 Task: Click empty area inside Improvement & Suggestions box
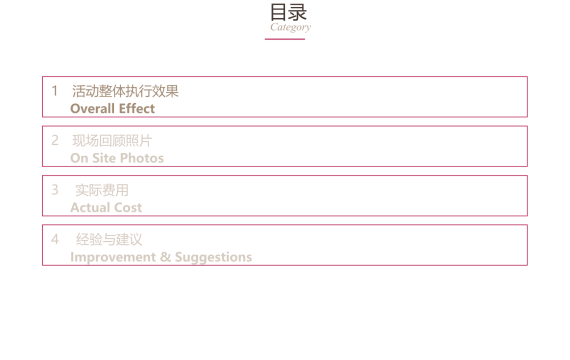point(382,245)
